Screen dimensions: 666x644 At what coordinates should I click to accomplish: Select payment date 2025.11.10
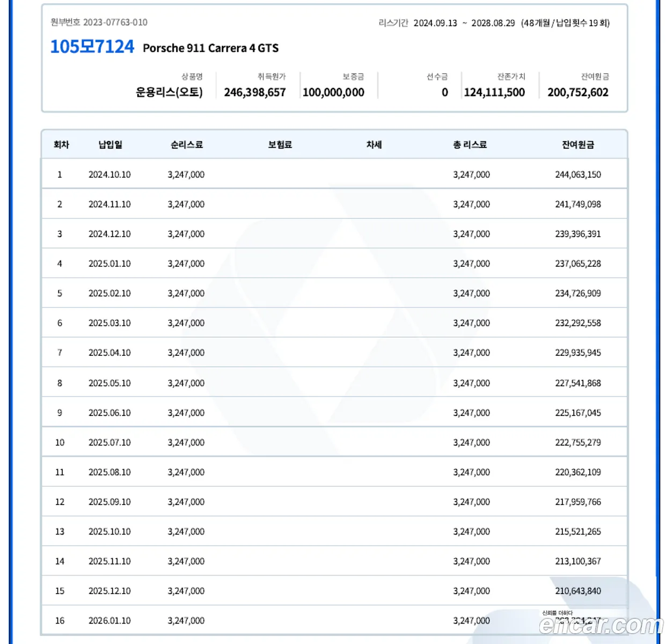point(109,561)
